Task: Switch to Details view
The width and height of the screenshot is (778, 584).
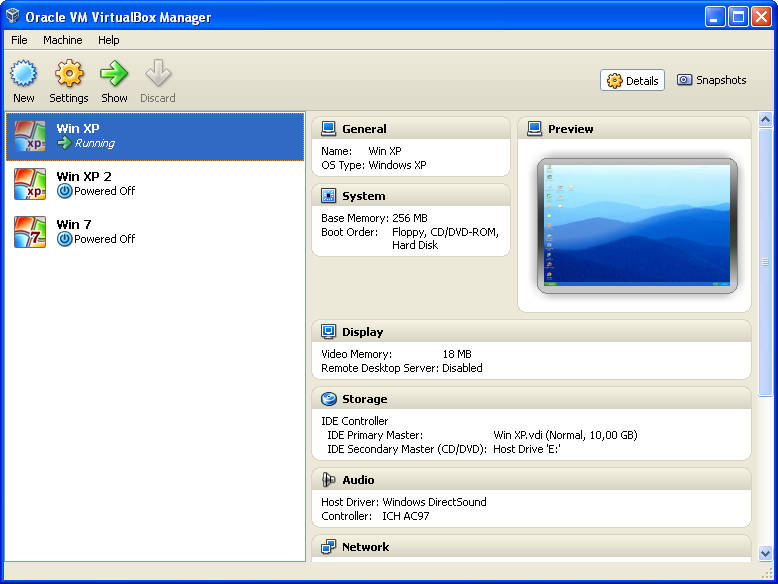Action: pyautogui.click(x=632, y=81)
